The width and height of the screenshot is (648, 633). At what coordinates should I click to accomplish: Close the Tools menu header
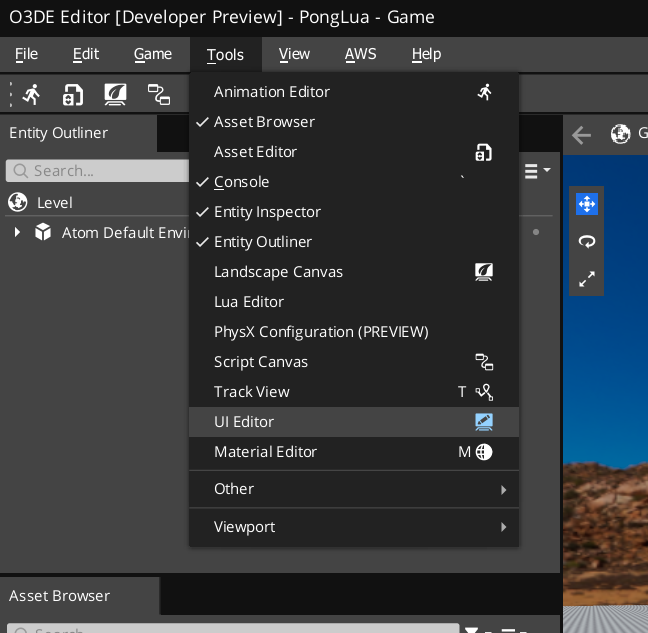click(x=225, y=55)
